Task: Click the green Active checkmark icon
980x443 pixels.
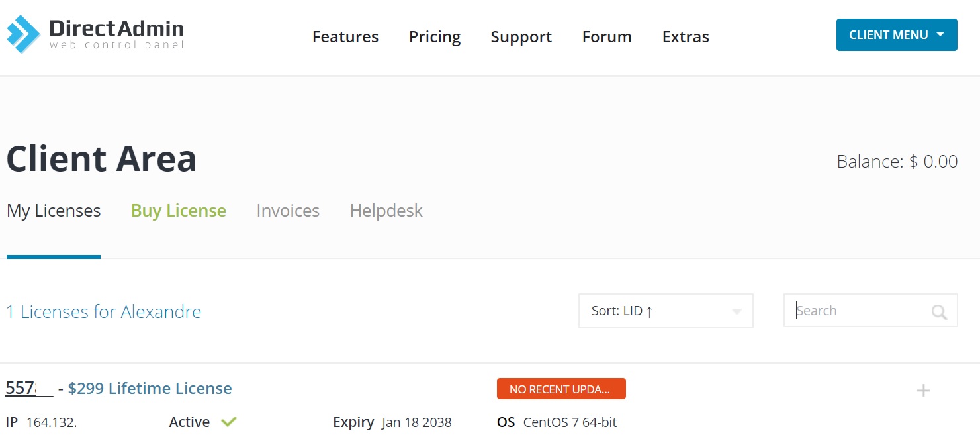Action: click(229, 422)
